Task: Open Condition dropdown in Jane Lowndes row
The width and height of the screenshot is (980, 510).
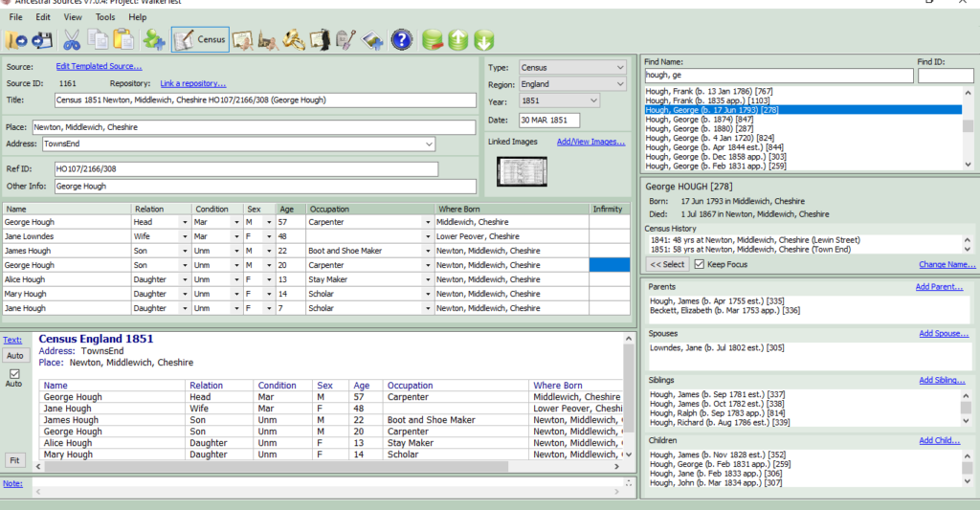Action: (x=236, y=237)
